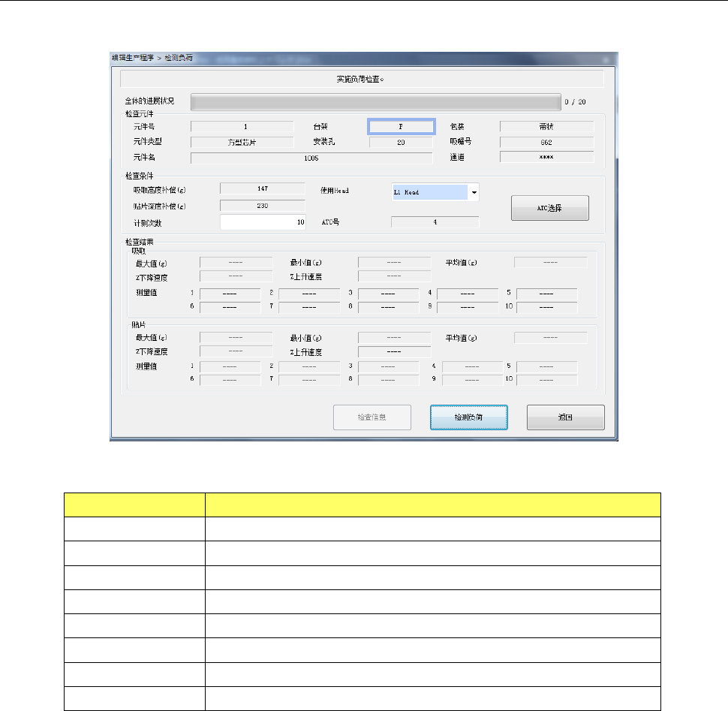Viewport: 728px width, 711px height.
Task: Click the 吸取 section 最小值(g) field
Action: point(394,262)
